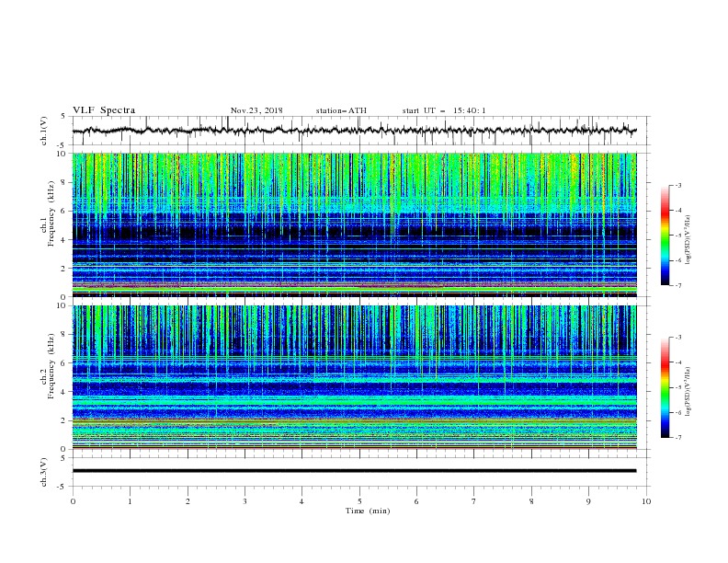Click the ch.2 spectrogram color bar
This screenshot has height=563, width=728.
tap(665, 387)
